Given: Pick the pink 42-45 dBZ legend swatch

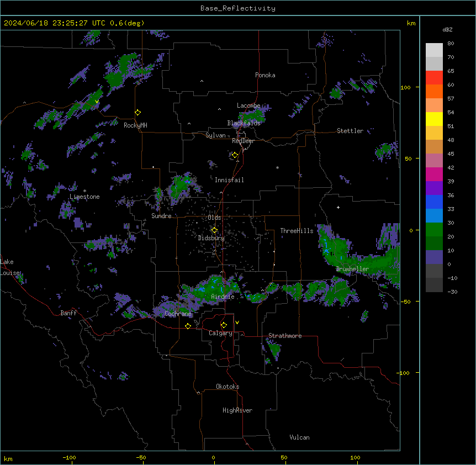Looking at the screenshot, I should point(434,160).
